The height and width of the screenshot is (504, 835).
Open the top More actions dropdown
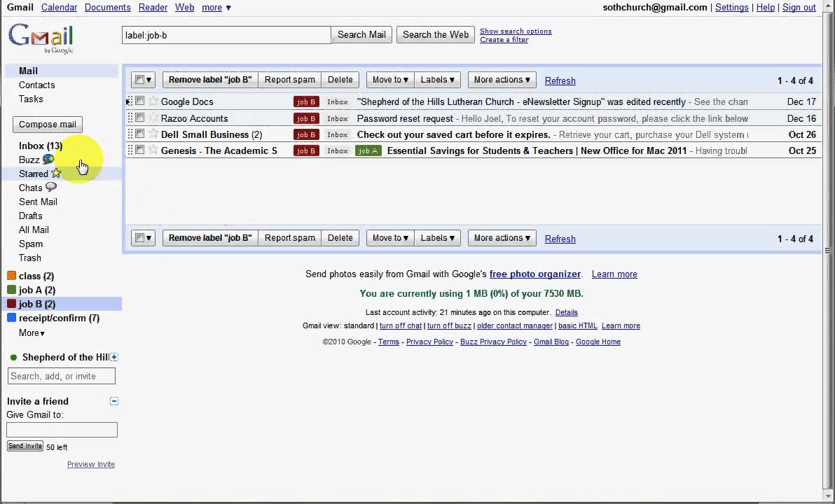(502, 80)
